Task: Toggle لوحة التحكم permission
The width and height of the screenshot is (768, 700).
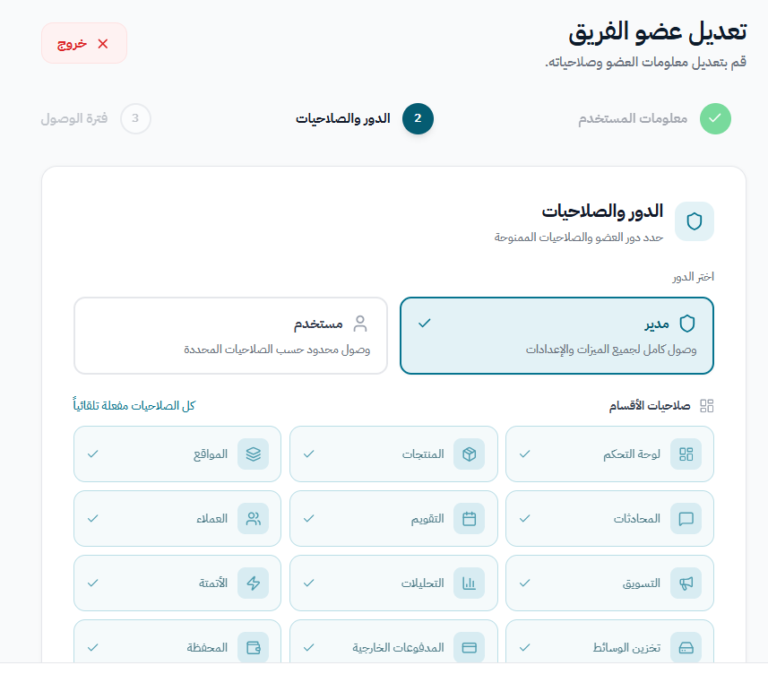Action: click(609, 454)
